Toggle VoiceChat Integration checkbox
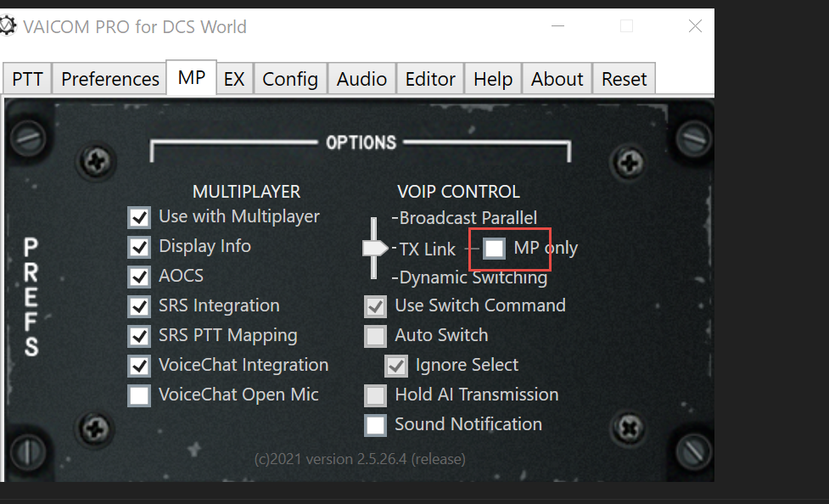Screen dimensions: 829x504 tap(139, 366)
